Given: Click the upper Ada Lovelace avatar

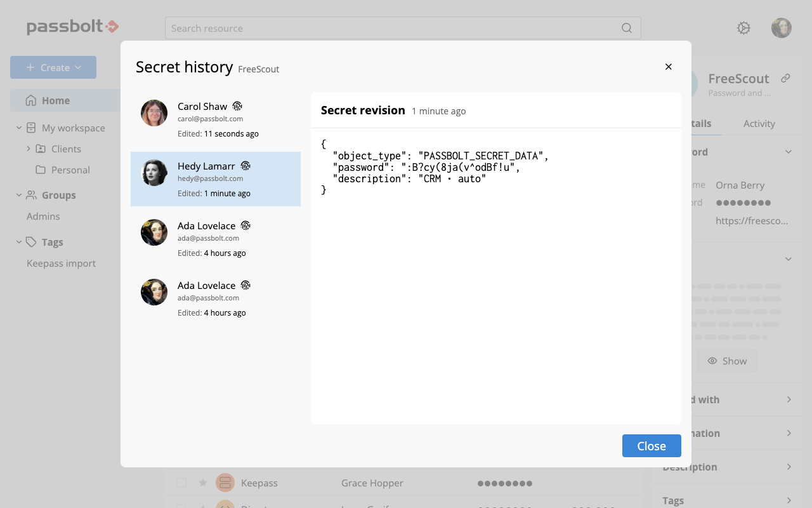Looking at the screenshot, I should point(154,232).
